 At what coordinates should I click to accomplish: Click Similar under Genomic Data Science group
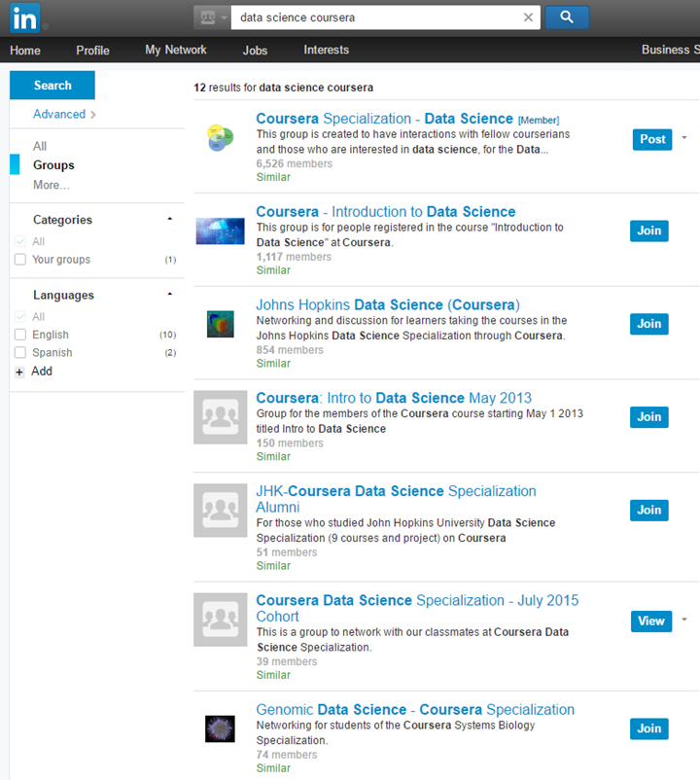[x=273, y=768]
